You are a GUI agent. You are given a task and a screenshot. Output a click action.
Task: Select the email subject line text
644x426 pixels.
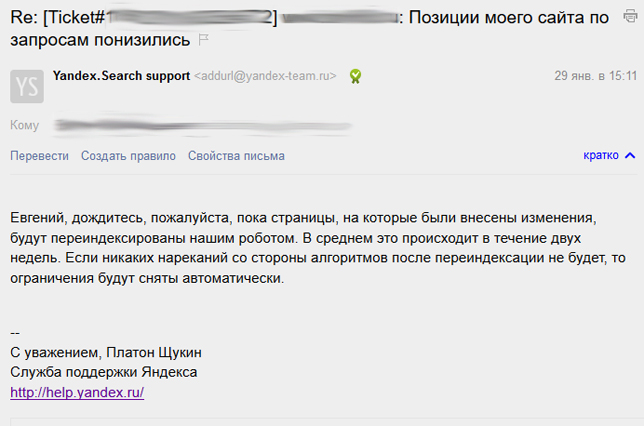[310, 28]
